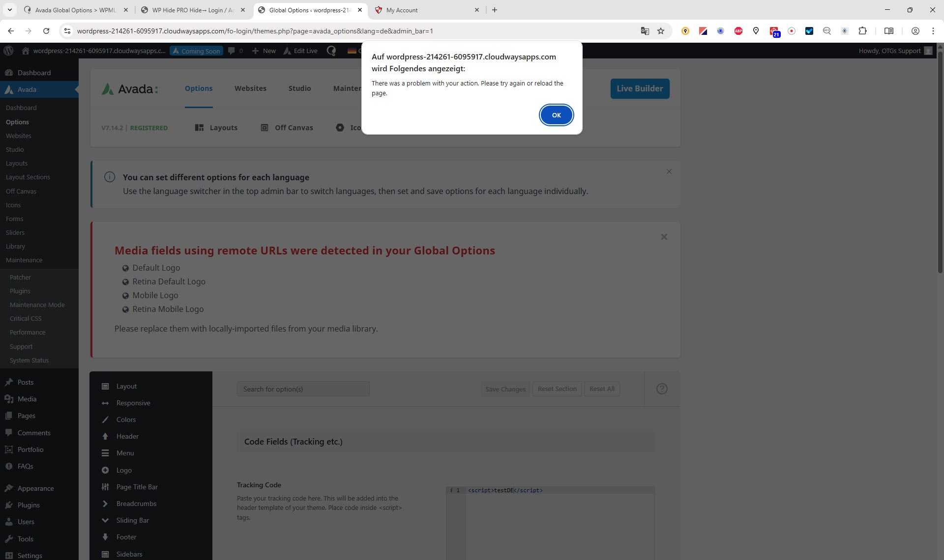Close the language options info notice
The image size is (944, 560).
(669, 171)
